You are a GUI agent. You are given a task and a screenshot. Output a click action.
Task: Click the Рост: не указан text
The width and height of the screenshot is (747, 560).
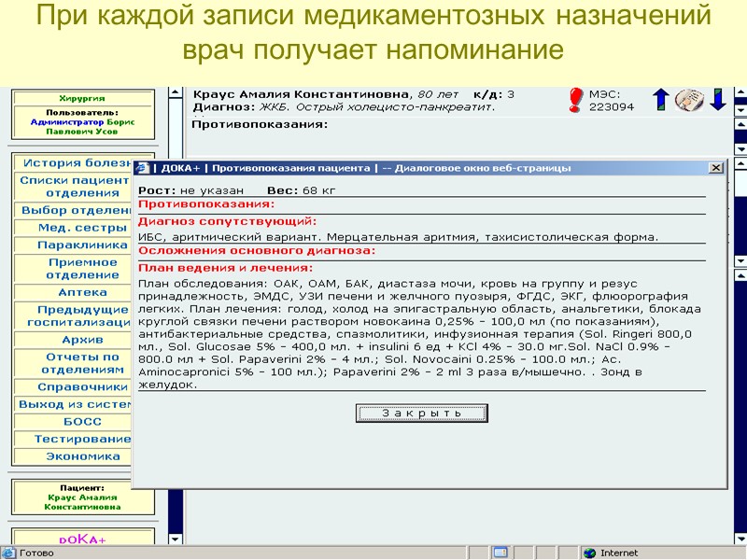tap(191, 190)
